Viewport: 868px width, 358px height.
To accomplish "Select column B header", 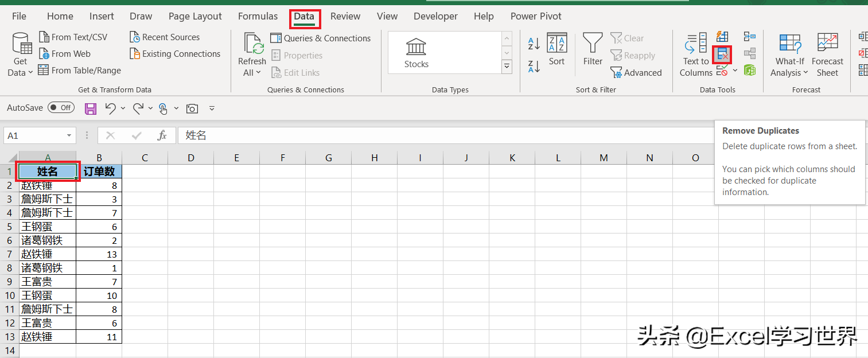I will (x=99, y=158).
